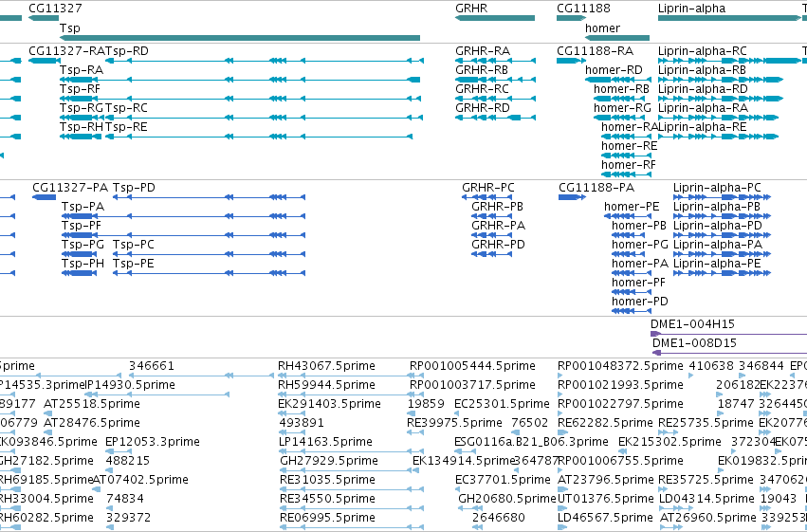
Task: Click the Liprin-alpha gene label
Action: 691,9
